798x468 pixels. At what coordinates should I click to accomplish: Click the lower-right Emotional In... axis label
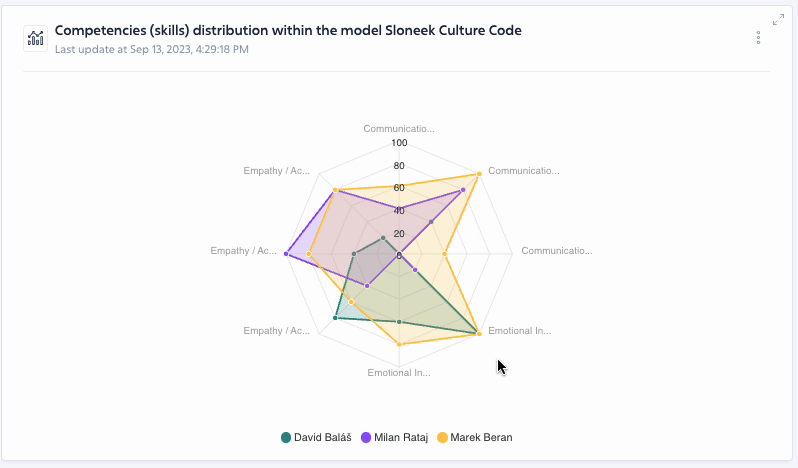pyautogui.click(x=519, y=330)
